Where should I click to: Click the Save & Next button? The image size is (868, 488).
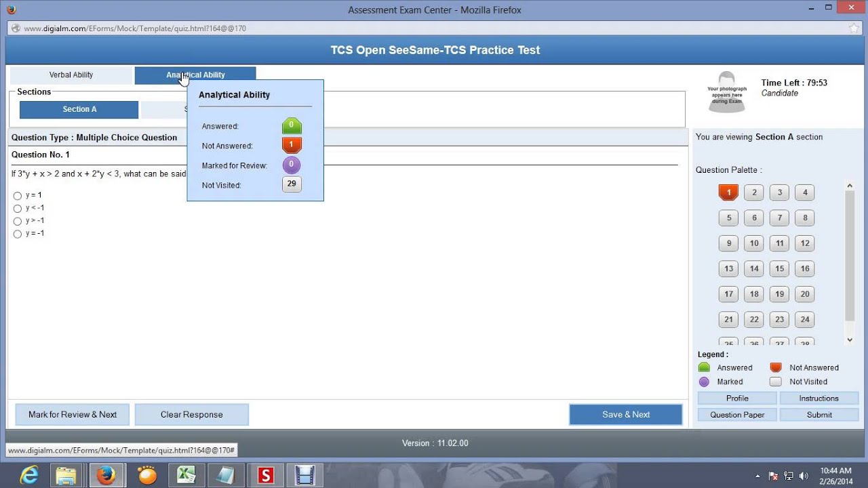(x=626, y=415)
